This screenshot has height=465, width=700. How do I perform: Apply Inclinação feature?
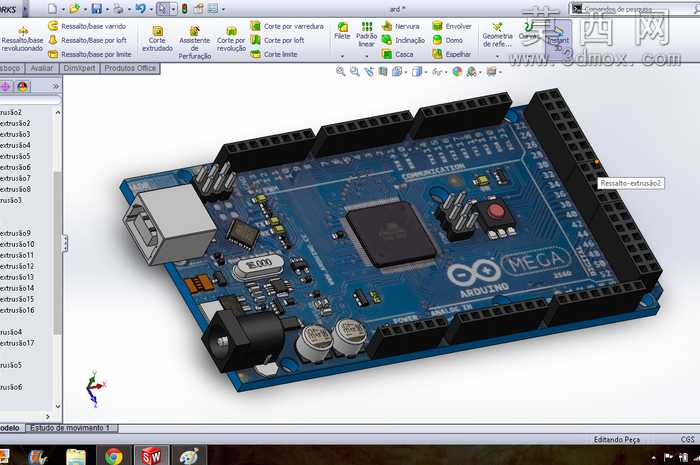(x=403, y=40)
